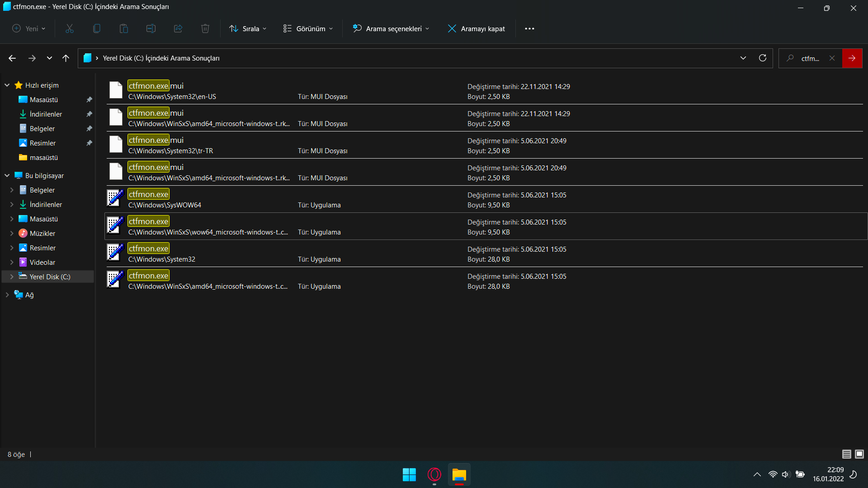Viewport: 868px width, 488px height.
Task: Open Opera browser from the taskbar
Action: [x=434, y=474]
